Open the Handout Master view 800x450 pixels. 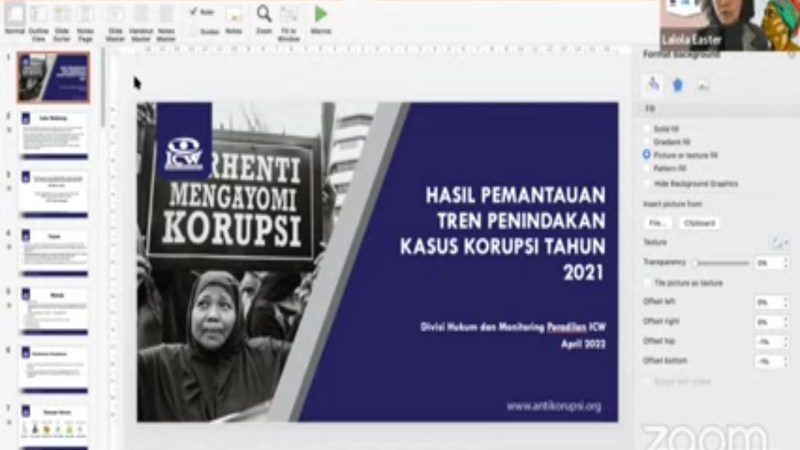[x=141, y=17]
